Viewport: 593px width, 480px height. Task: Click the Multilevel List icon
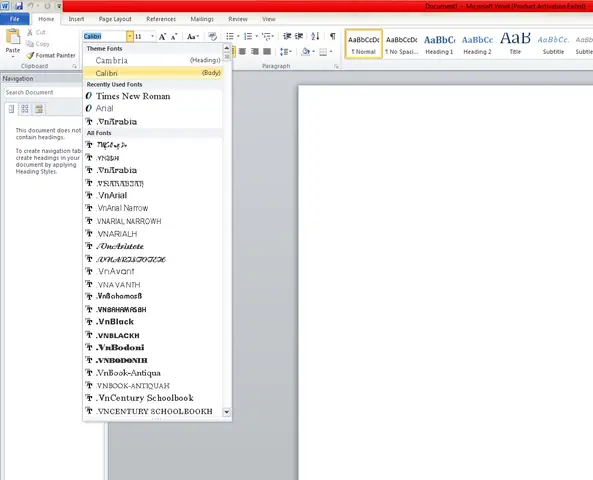tap(266, 36)
